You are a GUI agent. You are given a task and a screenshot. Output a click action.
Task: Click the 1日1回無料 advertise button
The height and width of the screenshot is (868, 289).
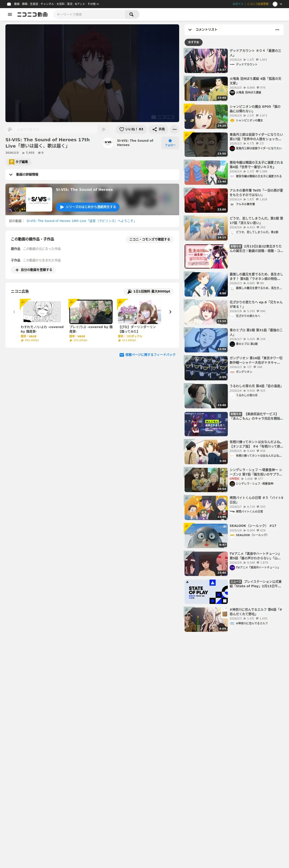click(x=148, y=291)
